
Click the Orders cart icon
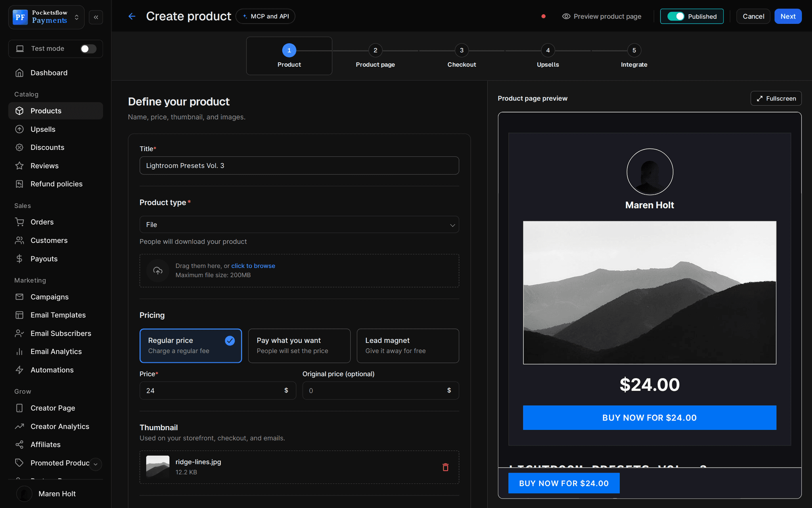tap(19, 222)
